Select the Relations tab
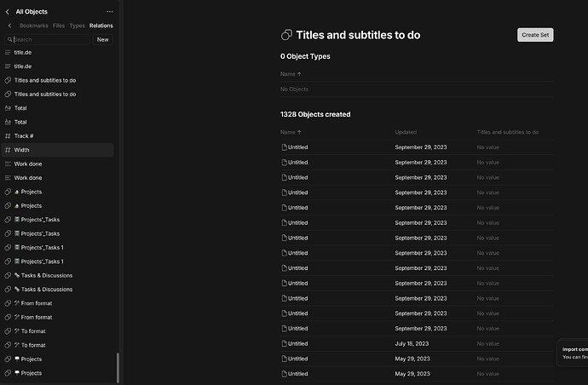The image size is (588, 385). tap(101, 26)
